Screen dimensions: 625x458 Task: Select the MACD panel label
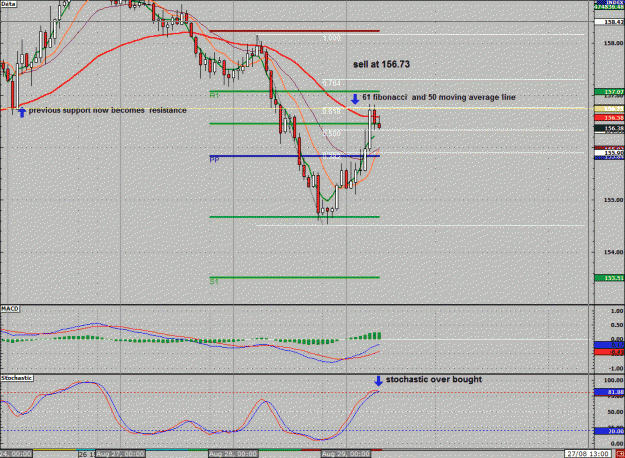point(10,309)
